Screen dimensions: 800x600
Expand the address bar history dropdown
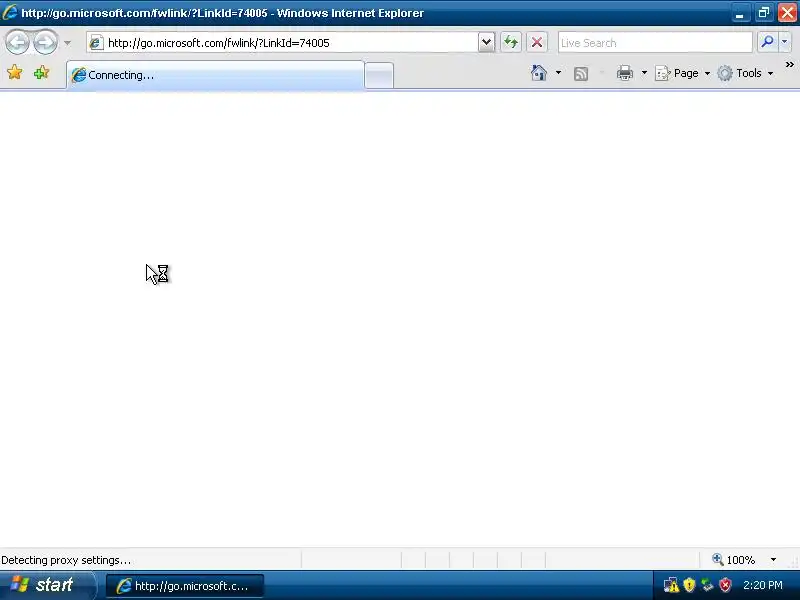tap(486, 42)
